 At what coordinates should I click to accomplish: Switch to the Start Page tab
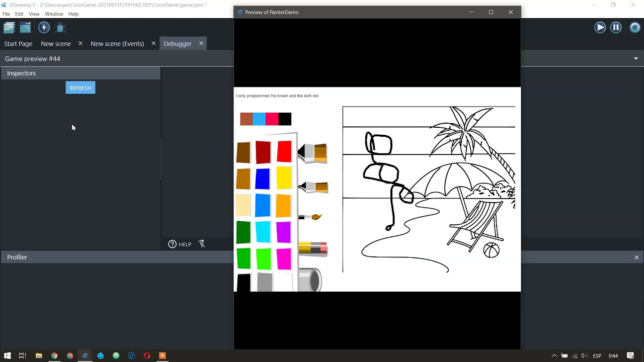tap(18, 44)
